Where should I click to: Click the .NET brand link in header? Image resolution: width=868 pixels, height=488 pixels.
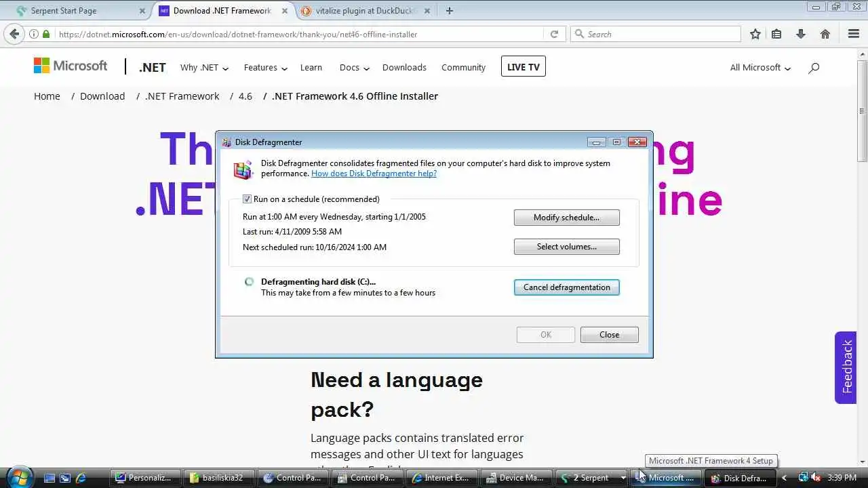coord(153,68)
